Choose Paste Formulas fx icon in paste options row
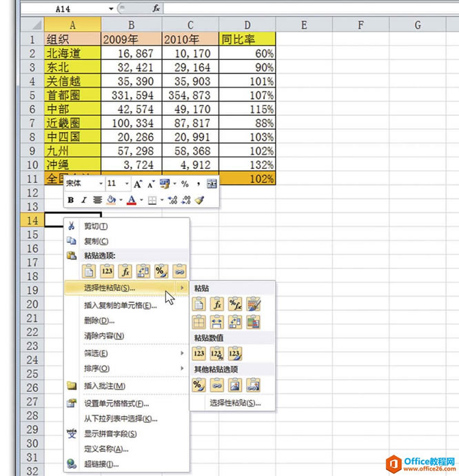The height and width of the screenshot is (476, 459). tap(125, 271)
